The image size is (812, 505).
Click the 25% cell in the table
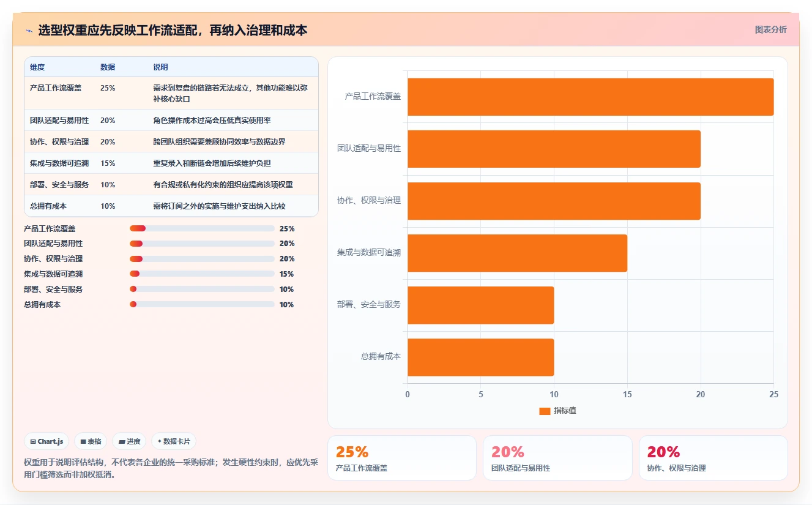click(x=108, y=88)
